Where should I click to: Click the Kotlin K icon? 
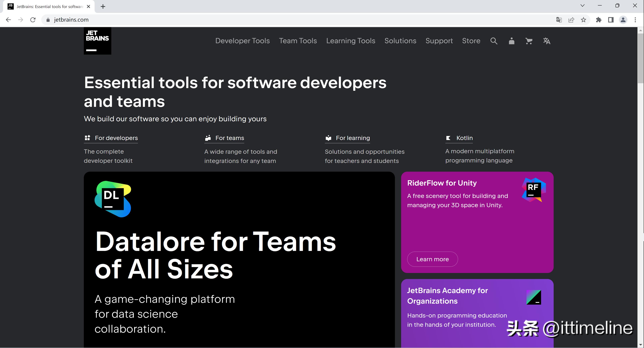coord(449,138)
